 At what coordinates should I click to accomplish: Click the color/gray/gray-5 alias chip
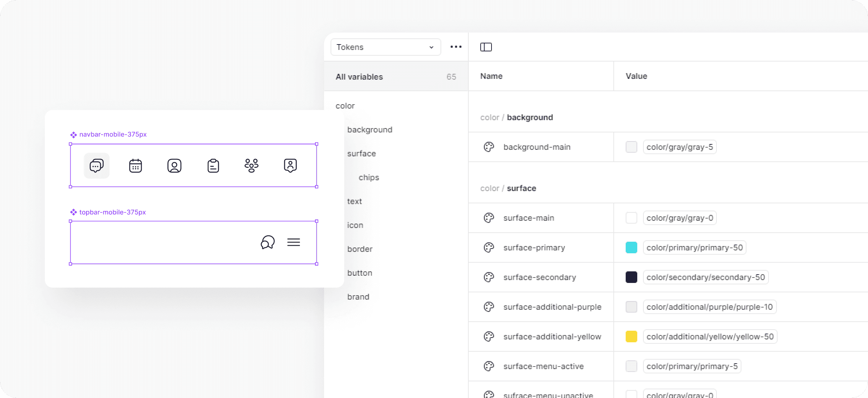coord(679,147)
